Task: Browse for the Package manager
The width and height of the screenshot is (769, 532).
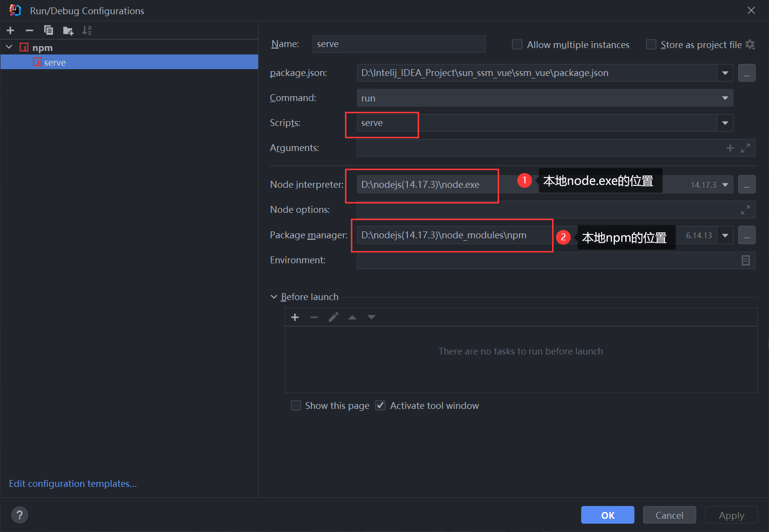Action: click(x=746, y=235)
